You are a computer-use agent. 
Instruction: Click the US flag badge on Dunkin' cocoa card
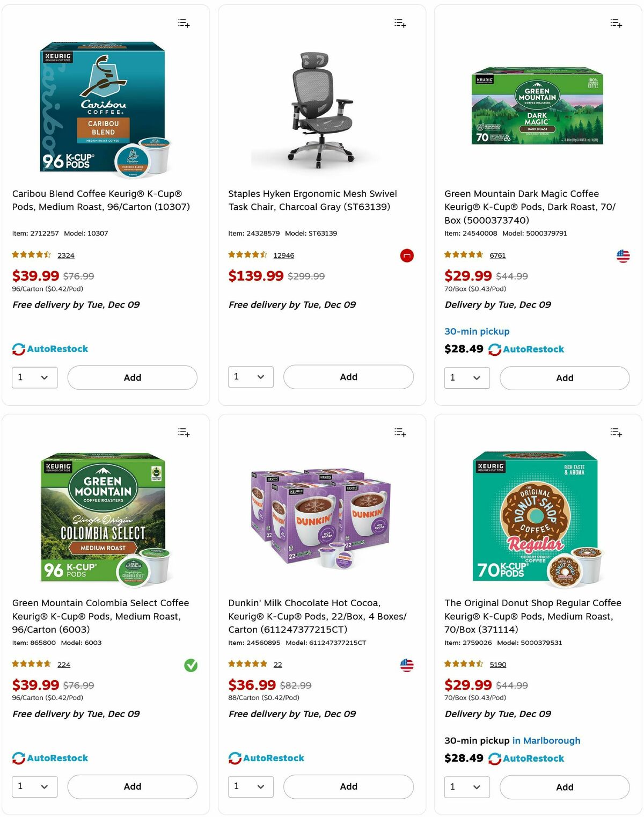(406, 666)
